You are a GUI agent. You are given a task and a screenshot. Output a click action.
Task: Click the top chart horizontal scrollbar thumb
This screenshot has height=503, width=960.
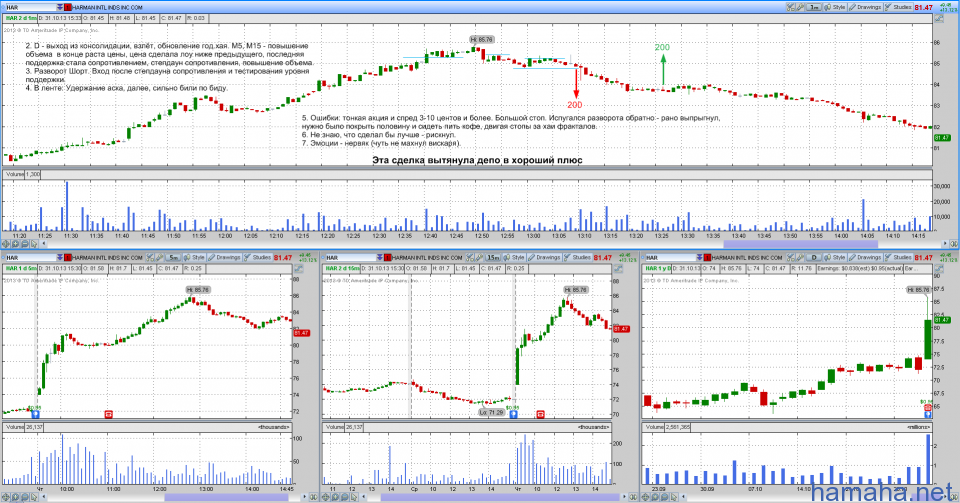point(801,244)
